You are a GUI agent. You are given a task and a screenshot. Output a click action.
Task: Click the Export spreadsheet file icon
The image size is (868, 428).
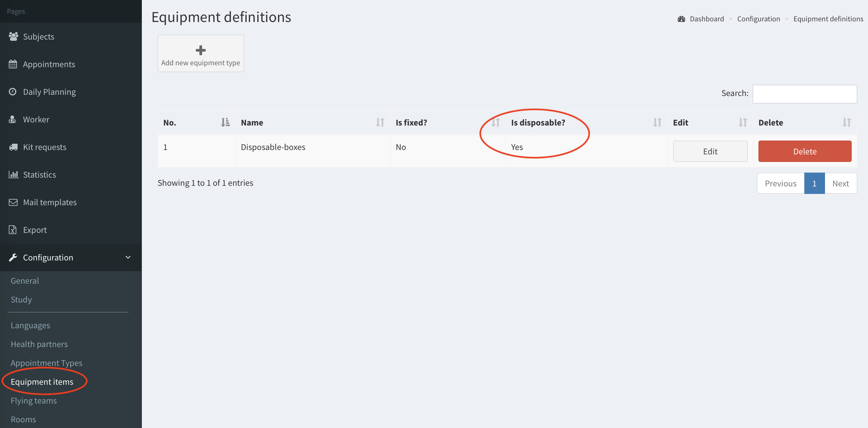pos(13,230)
